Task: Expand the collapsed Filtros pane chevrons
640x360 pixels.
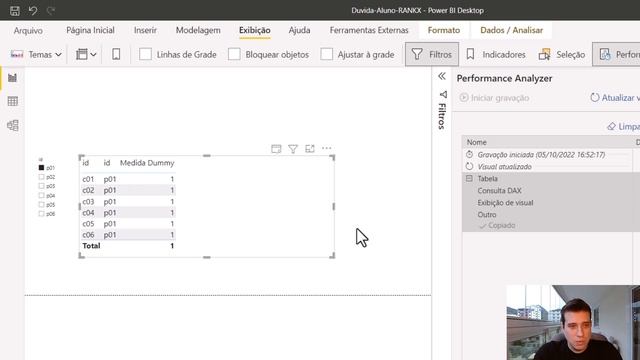Action: coord(442,76)
